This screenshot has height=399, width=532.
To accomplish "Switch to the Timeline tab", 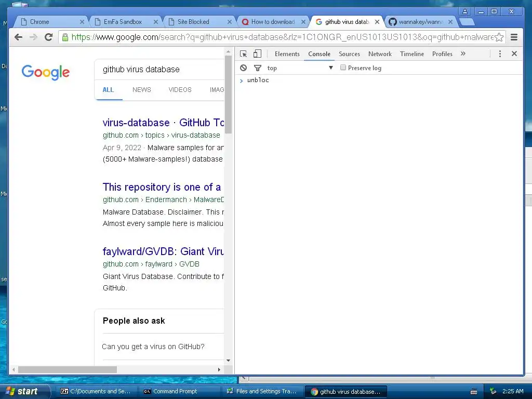I will (412, 54).
